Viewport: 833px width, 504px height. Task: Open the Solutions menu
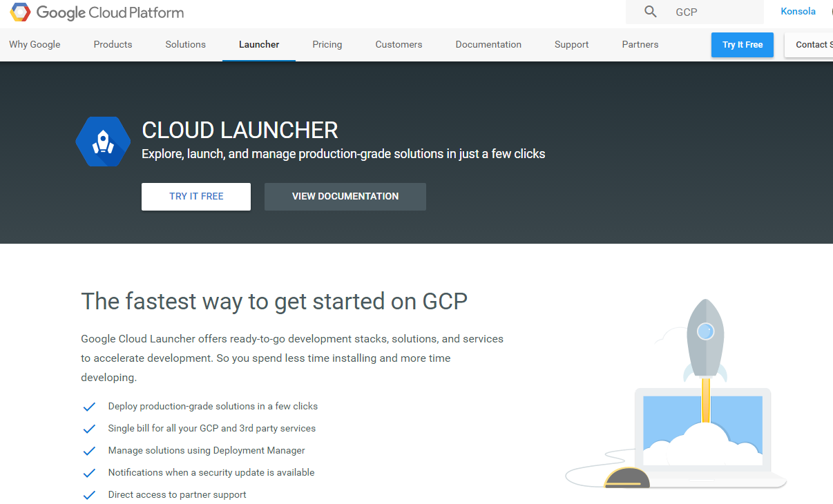coord(185,44)
